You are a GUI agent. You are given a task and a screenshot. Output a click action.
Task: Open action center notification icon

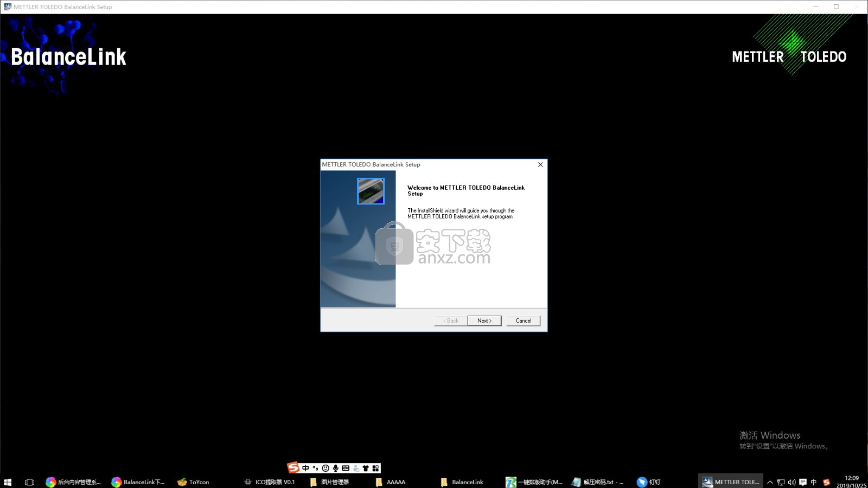point(803,482)
